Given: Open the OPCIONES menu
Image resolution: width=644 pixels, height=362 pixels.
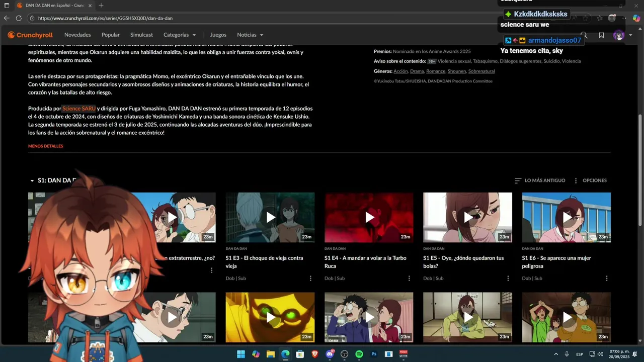Looking at the screenshot, I should click(x=590, y=180).
